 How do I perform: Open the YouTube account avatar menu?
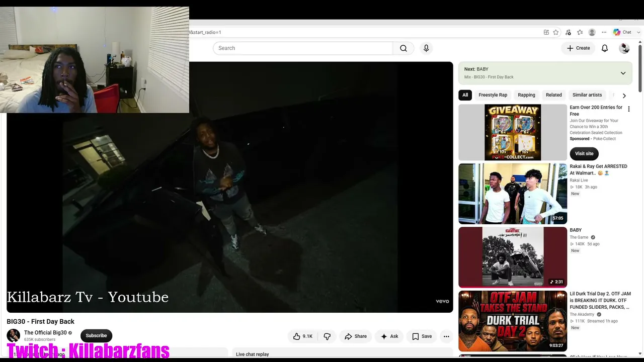624,48
